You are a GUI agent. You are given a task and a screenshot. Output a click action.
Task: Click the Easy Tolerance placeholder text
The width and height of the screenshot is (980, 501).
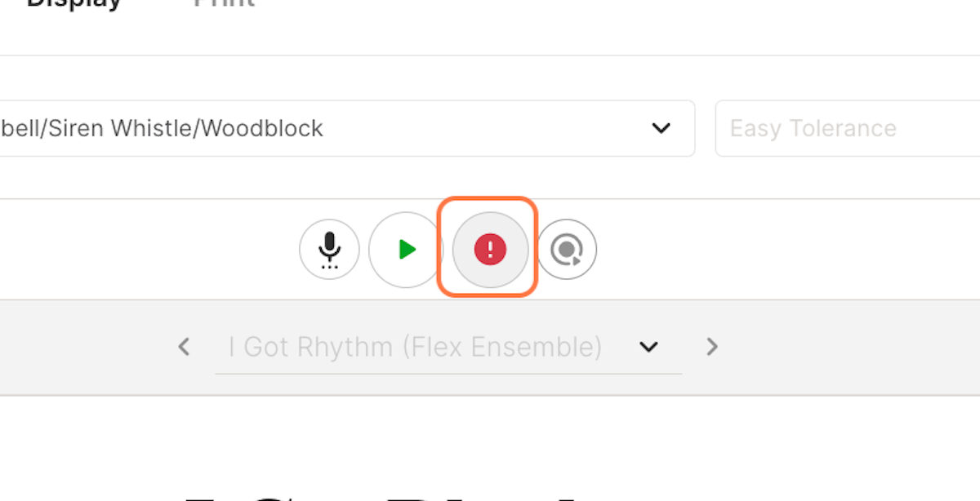tap(813, 128)
